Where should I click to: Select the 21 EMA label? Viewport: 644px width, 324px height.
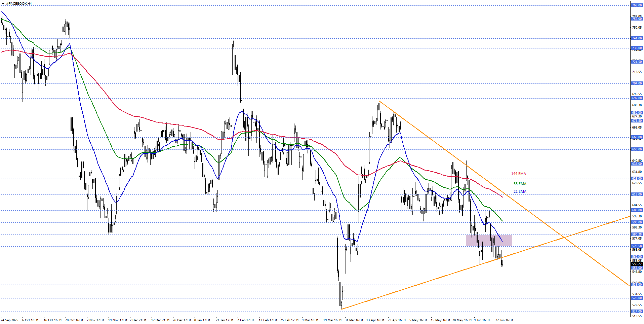click(520, 191)
